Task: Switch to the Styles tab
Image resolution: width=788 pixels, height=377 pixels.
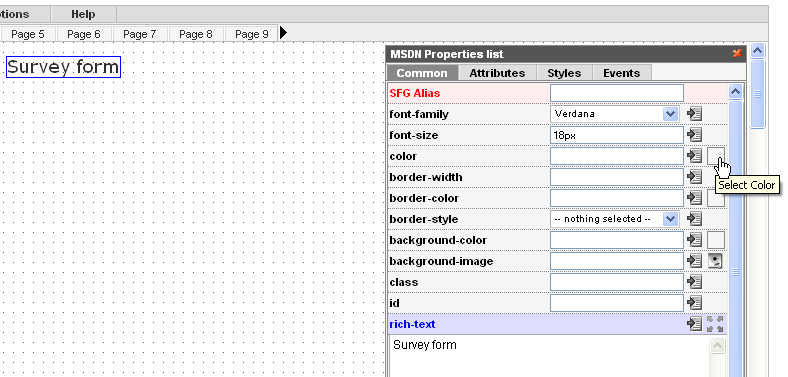Action: (564, 73)
